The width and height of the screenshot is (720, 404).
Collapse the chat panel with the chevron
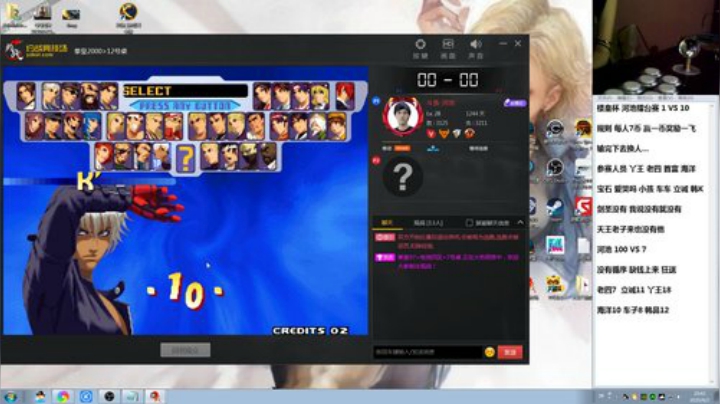click(520, 222)
